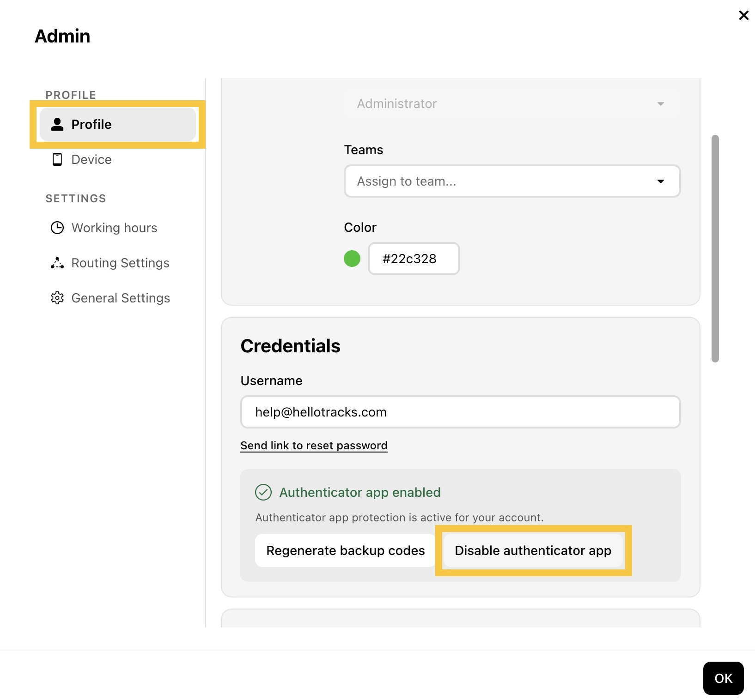755x700 pixels.
Task: Edit the #22c328 color hex field
Action: click(x=414, y=259)
